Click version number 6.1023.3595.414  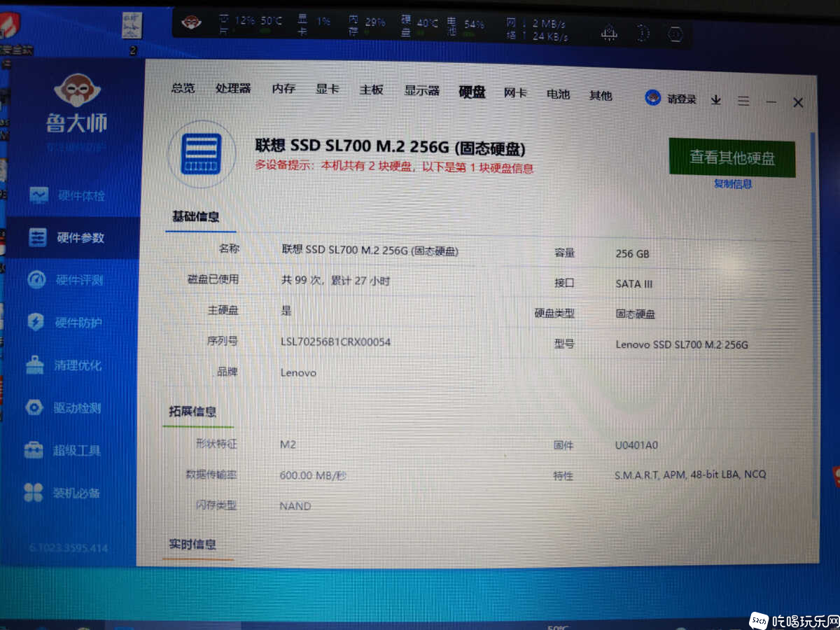[x=69, y=547]
